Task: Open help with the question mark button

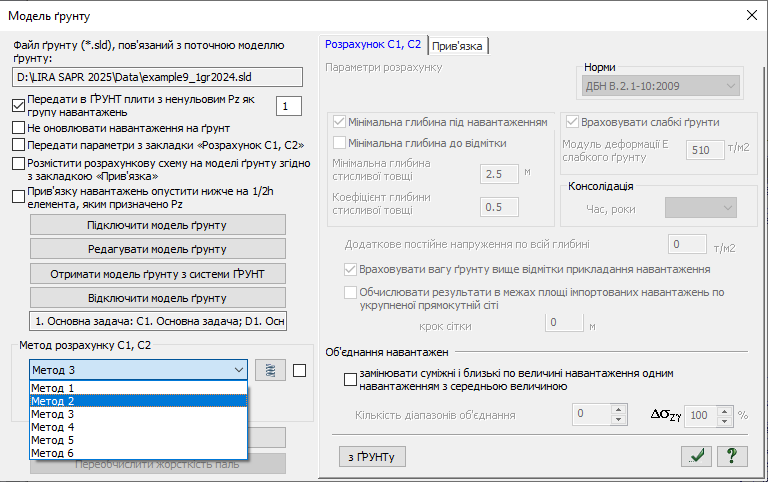Action: (732, 456)
